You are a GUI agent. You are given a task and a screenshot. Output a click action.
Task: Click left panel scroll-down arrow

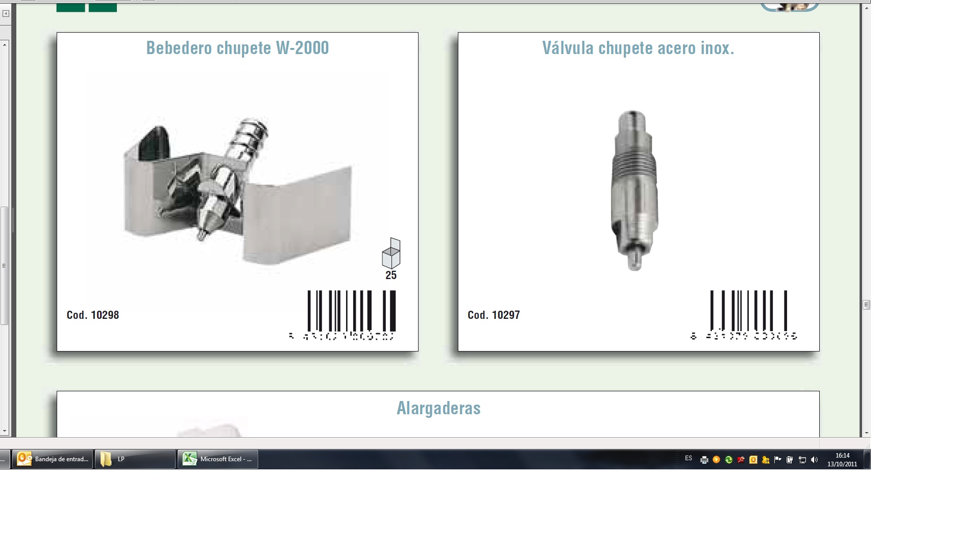[5, 431]
